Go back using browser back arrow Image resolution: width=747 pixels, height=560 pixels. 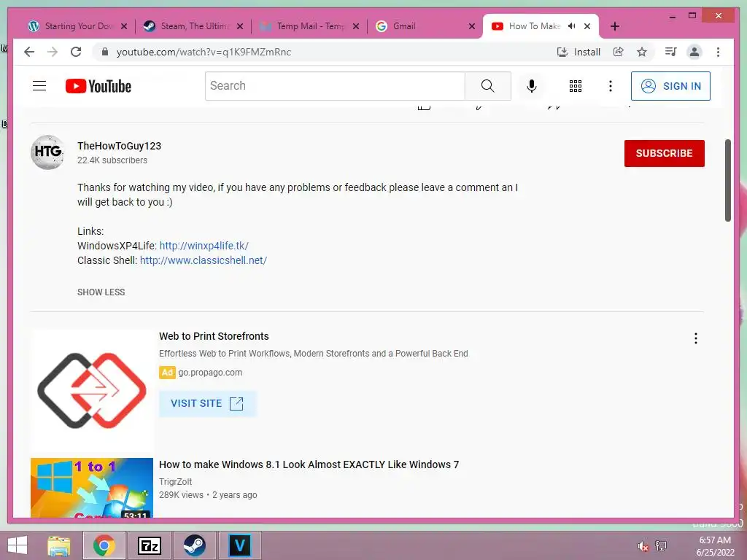point(29,52)
